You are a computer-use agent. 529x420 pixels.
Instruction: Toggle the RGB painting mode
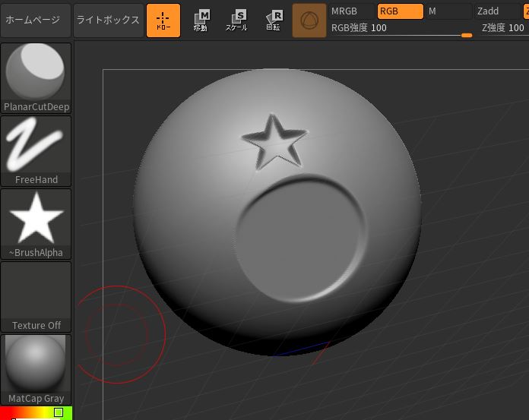point(400,11)
